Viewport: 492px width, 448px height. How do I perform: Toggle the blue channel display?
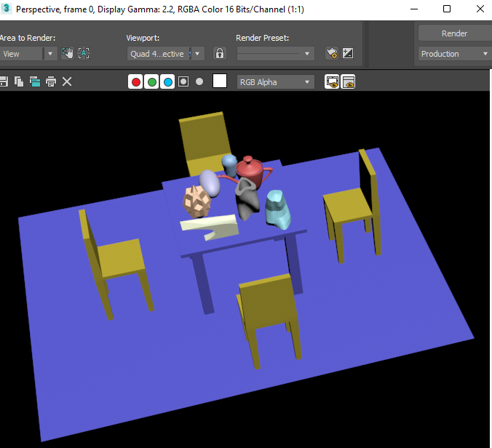coord(167,82)
